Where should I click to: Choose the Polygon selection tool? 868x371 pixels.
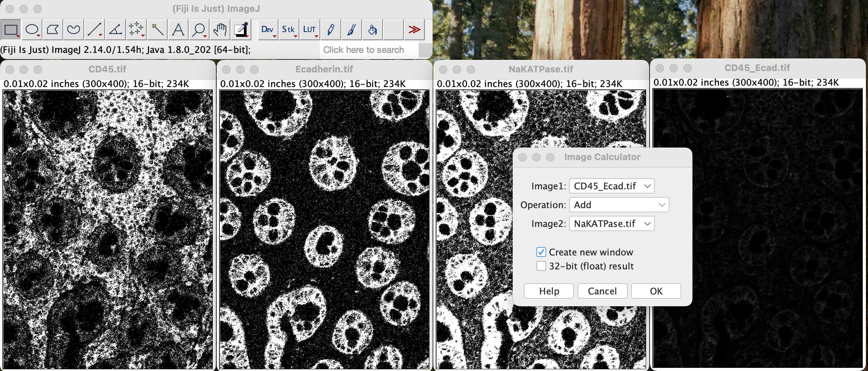tap(53, 30)
